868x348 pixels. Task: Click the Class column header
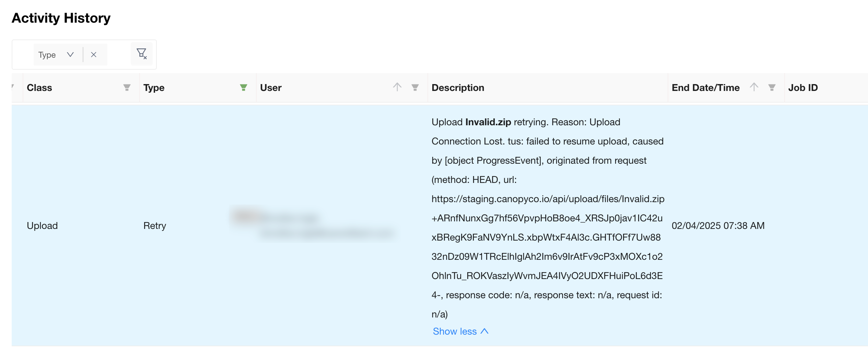pyautogui.click(x=39, y=88)
